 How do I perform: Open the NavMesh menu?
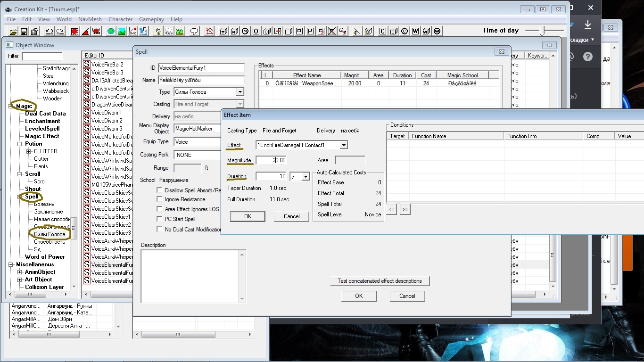click(90, 19)
